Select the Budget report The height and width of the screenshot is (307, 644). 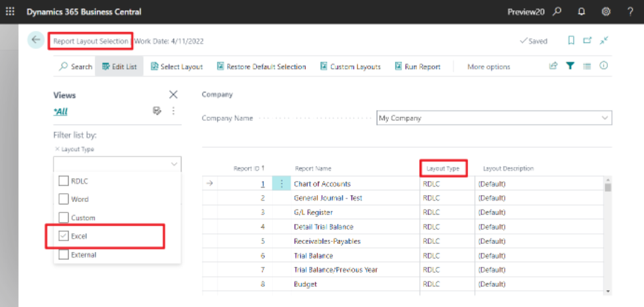(x=305, y=284)
